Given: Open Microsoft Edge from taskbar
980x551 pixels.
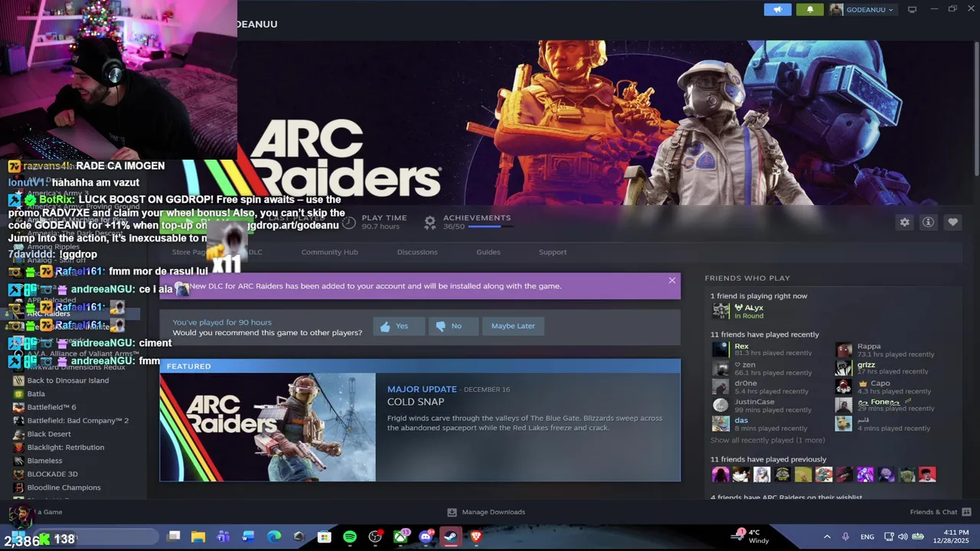Looking at the screenshot, I should (x=274, y=537).
